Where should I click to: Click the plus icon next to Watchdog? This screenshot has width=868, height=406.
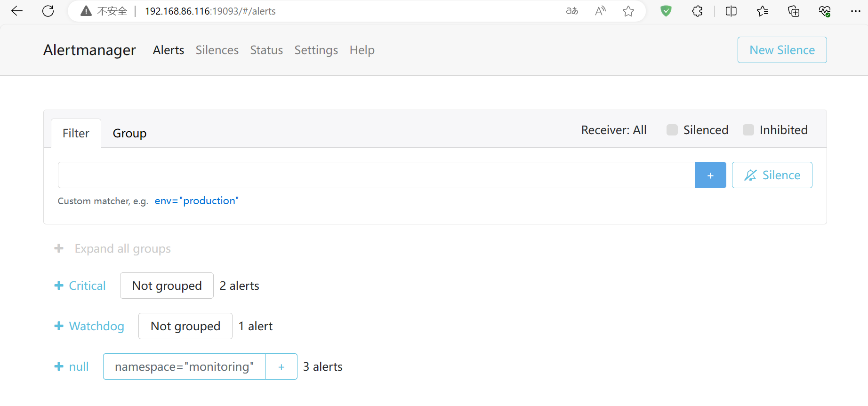[x=59, y=326]
